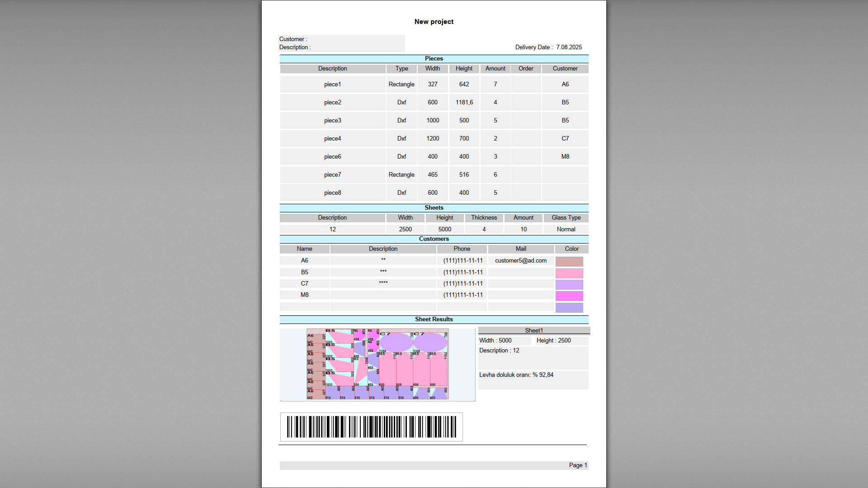
Task: Click the 1181,6 height value for piece2
Action: [x=464, y=103]
